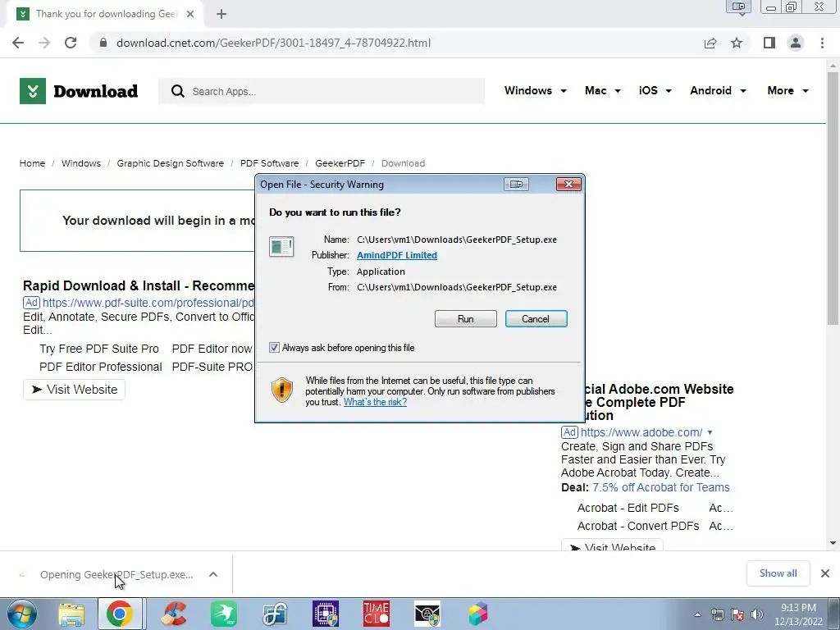Open the What's the risk? link
This screenshot has width=840, height=630.
[375, 402]
